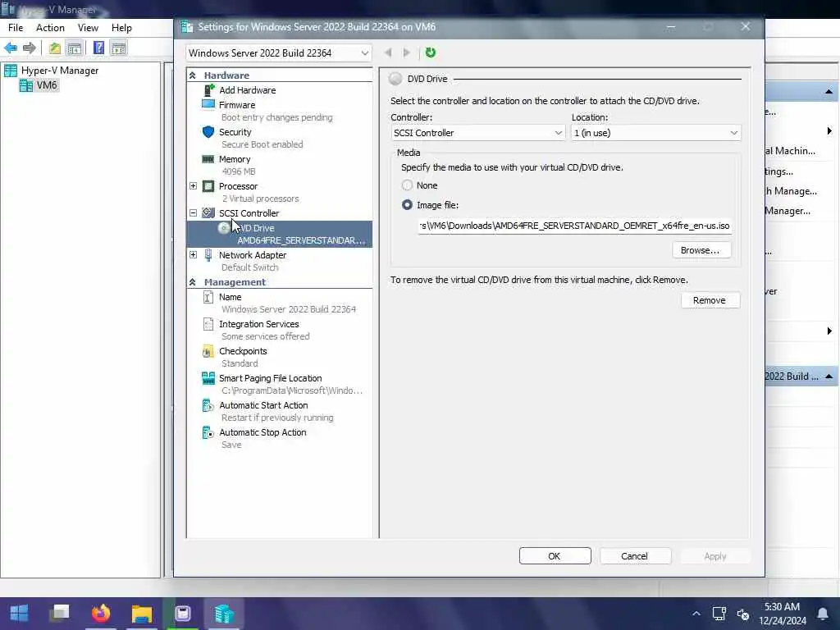
Task: Open the Windows Start menu
Action: (x=20, y=613)
